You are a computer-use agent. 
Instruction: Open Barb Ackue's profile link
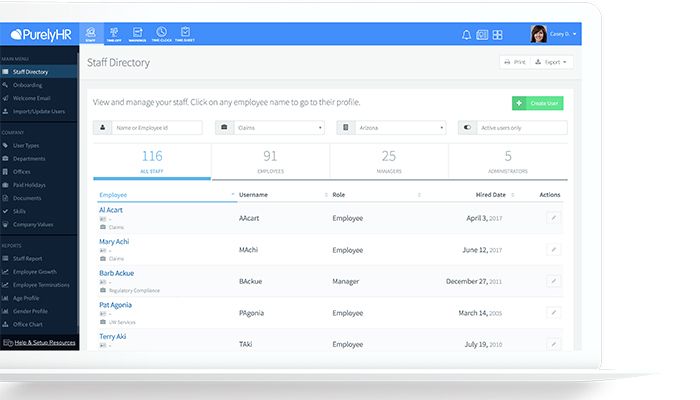click(117, 273)
